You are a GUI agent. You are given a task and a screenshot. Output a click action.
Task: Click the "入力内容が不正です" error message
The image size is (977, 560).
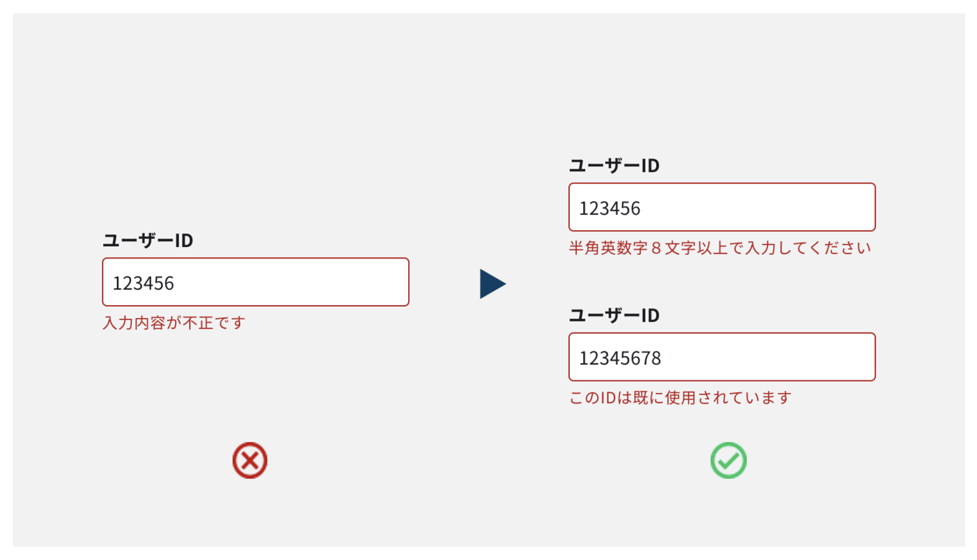(174, 323)
